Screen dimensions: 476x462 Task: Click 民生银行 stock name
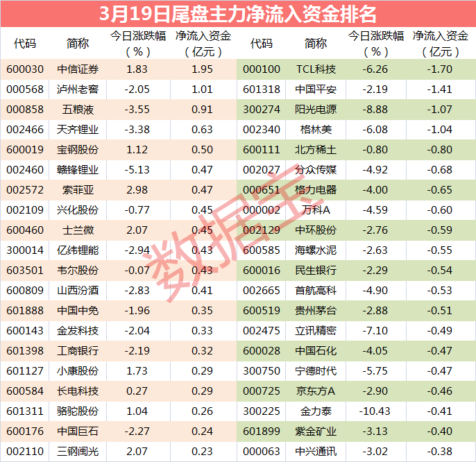coord(316,271)
